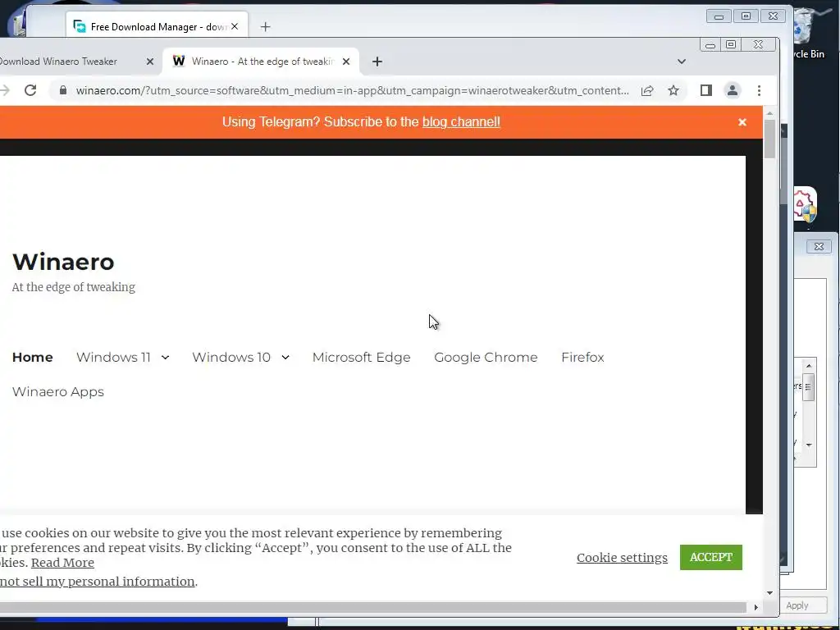Close the background dialog window
Viewport: 840px width, 630px height.
pos(819,246)
